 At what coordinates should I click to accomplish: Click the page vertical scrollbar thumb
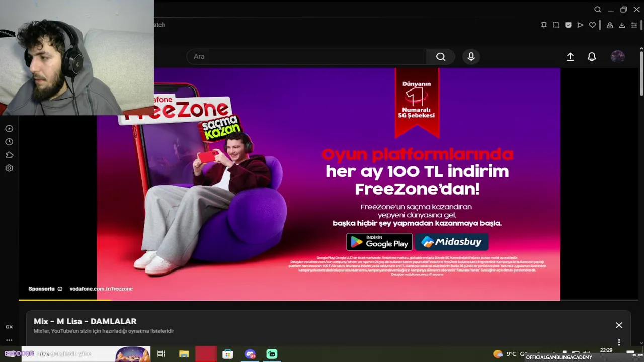click(641, 73)
